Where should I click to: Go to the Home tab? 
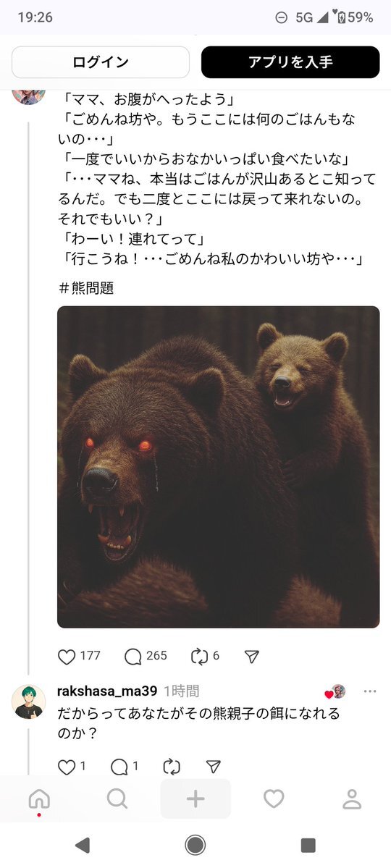pyautogui.click(x=39, y=799)
